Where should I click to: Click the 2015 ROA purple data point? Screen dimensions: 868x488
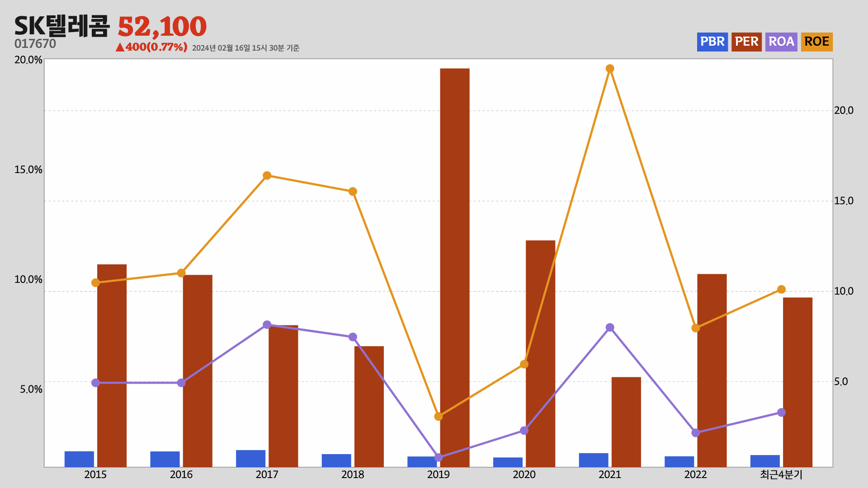click(x=95, y=383)
